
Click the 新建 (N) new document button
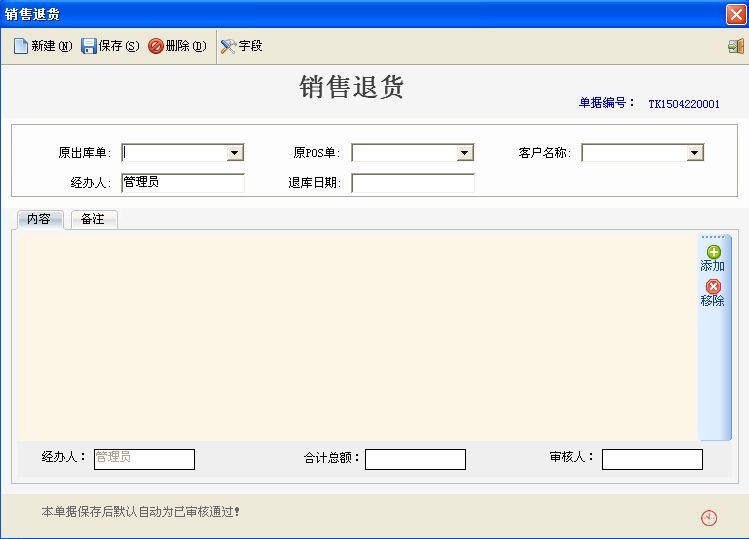coord(43,46)
